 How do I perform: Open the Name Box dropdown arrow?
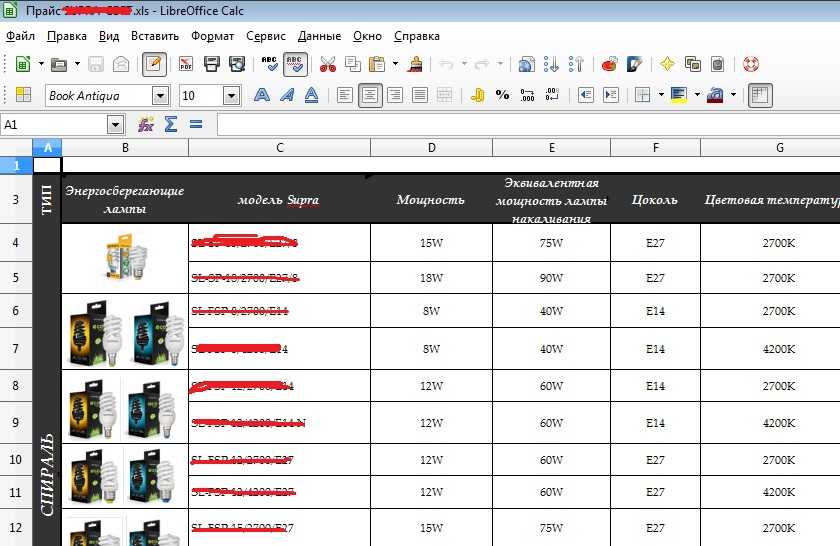click(x=115, y=125)
